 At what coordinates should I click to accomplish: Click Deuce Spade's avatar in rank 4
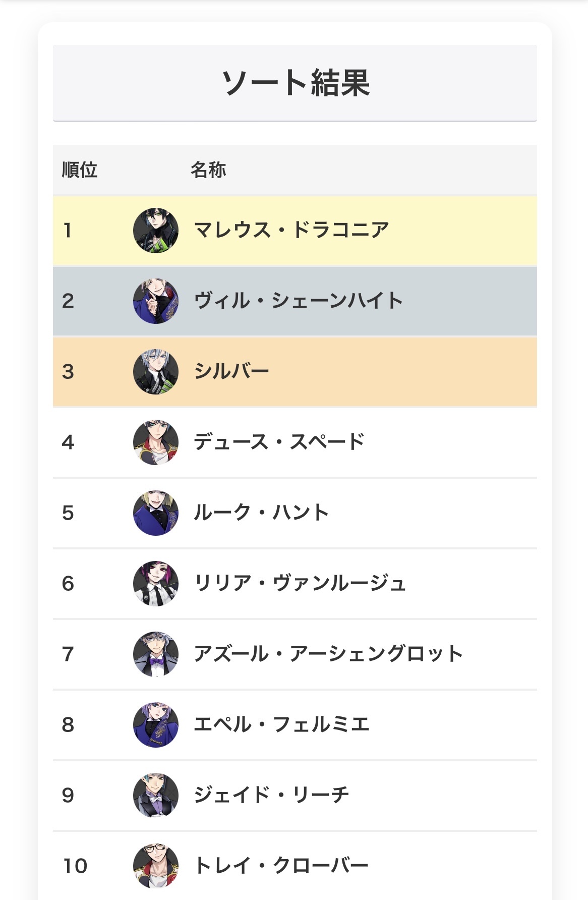[156, 442]
